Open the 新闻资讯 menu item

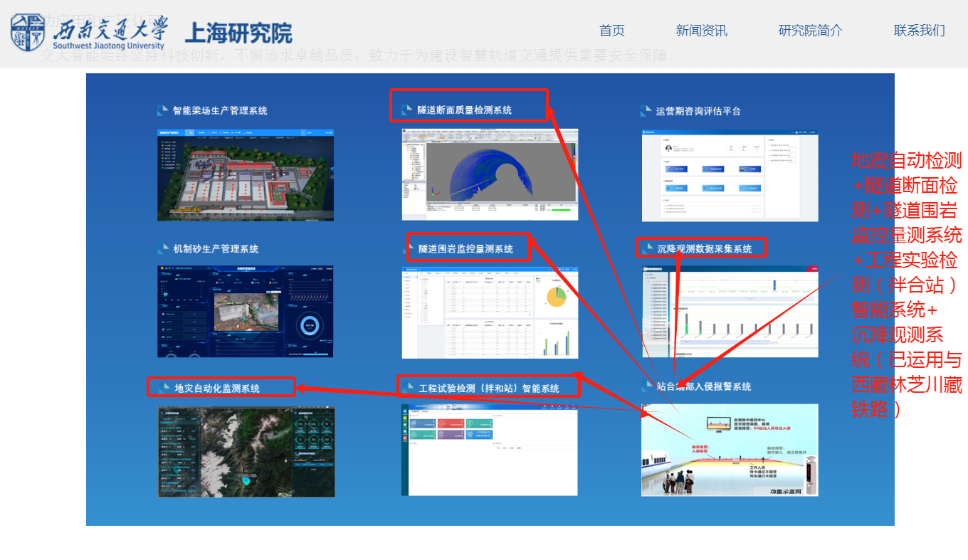click(x=702, y=31)
